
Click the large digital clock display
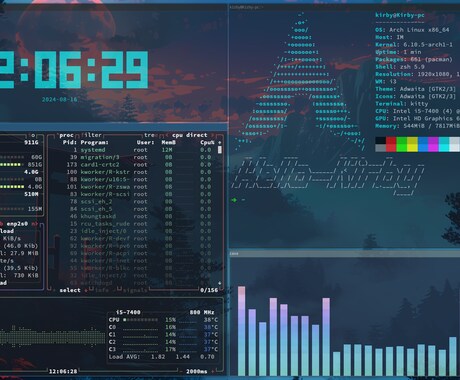click(x=74, y=70)
